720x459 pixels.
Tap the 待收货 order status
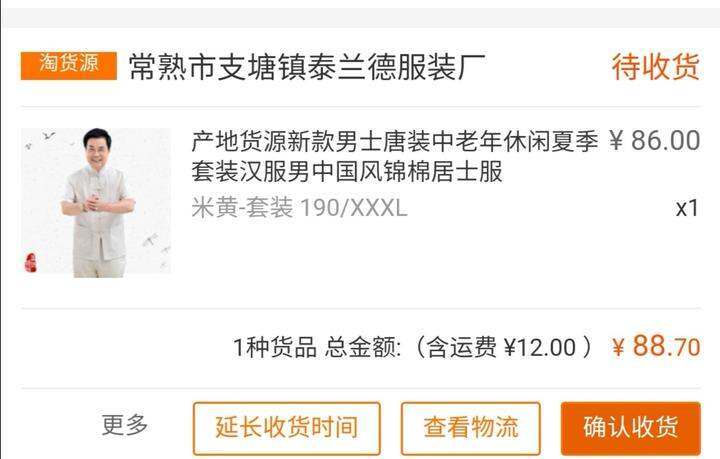[656, 67]
